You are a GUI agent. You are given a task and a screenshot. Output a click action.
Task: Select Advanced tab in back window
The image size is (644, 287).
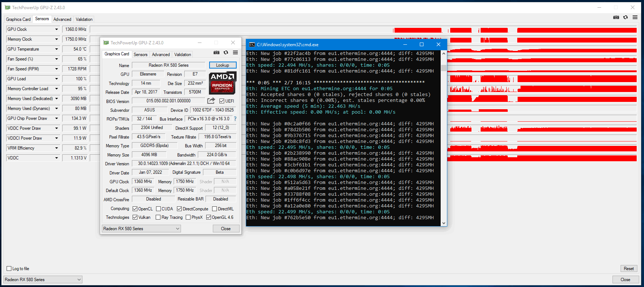click(62, 19)
